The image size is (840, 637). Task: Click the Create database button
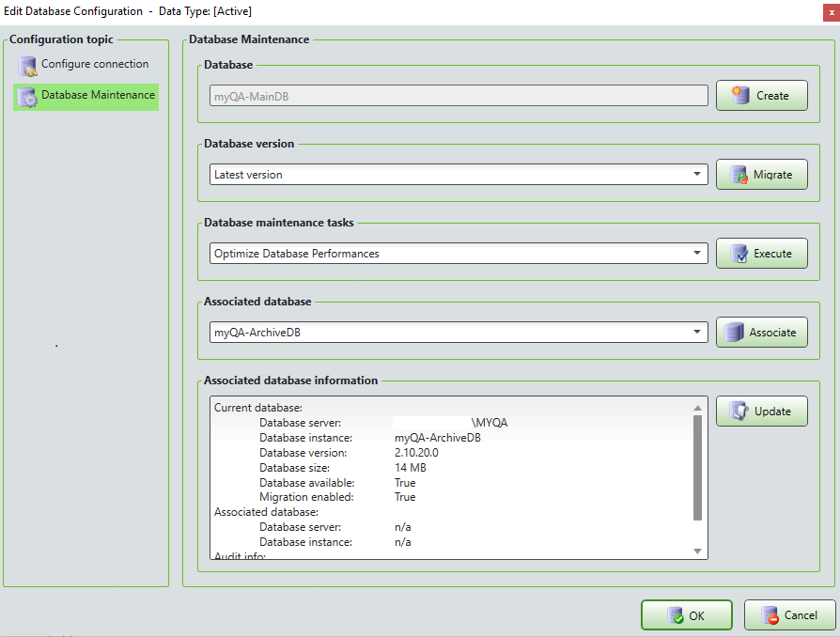pos(761,96)
